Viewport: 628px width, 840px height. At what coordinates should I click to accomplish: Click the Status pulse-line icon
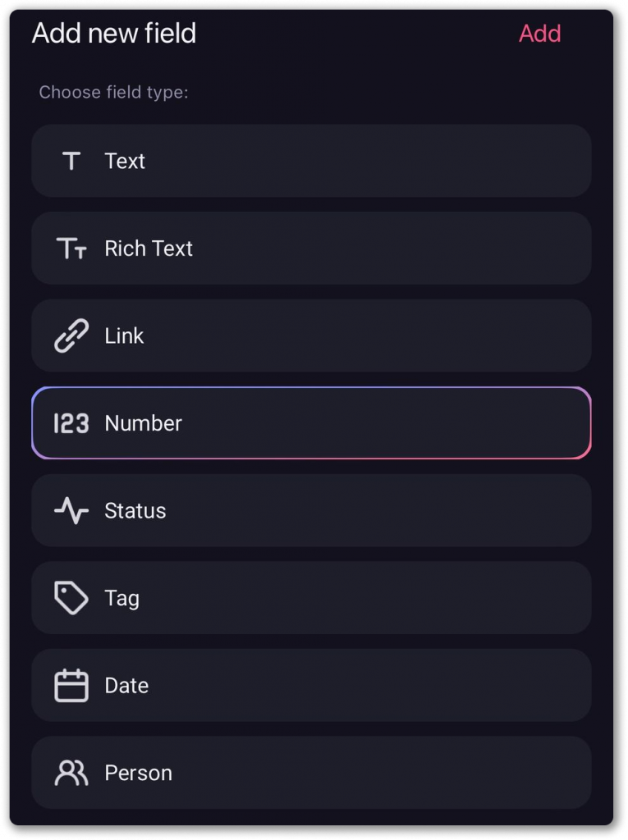pos(71,511)
